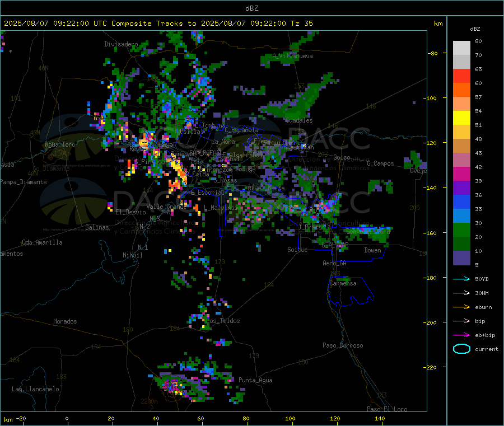Click the A_Villanueva map label

pos(292,56)
